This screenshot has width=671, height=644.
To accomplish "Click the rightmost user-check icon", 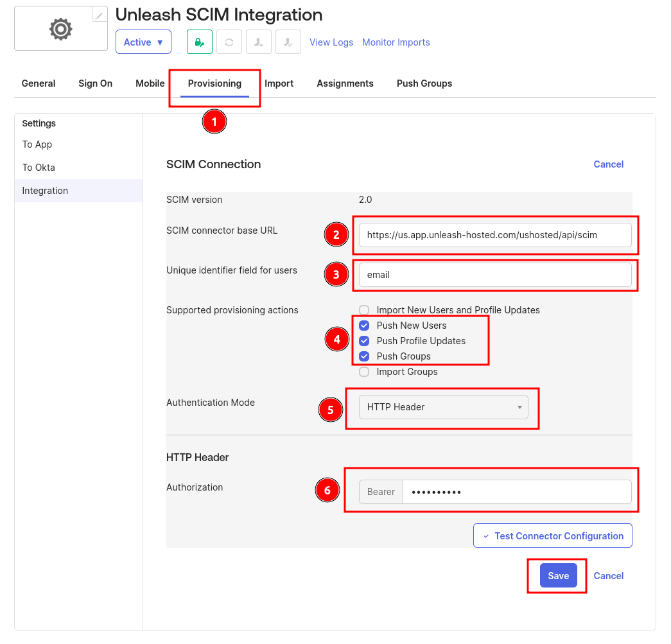I will pyautogui.click(x=287, y=41).
